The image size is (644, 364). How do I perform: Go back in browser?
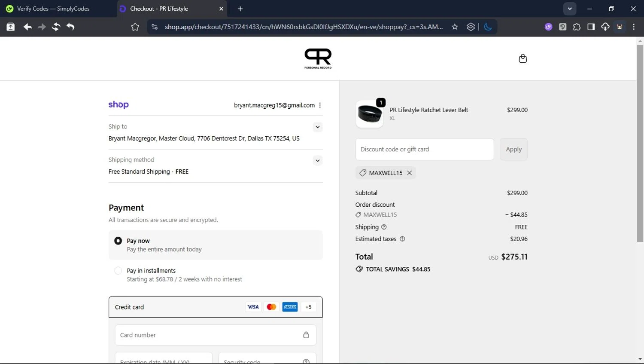(27, 27)
